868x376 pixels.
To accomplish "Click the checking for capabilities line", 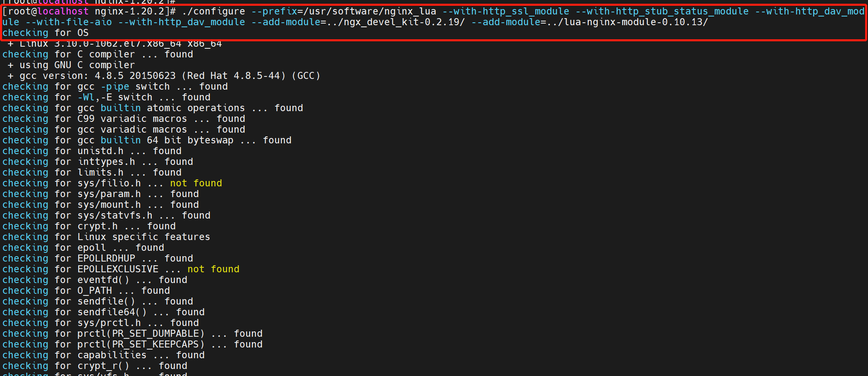I will [x=103, y=355].
